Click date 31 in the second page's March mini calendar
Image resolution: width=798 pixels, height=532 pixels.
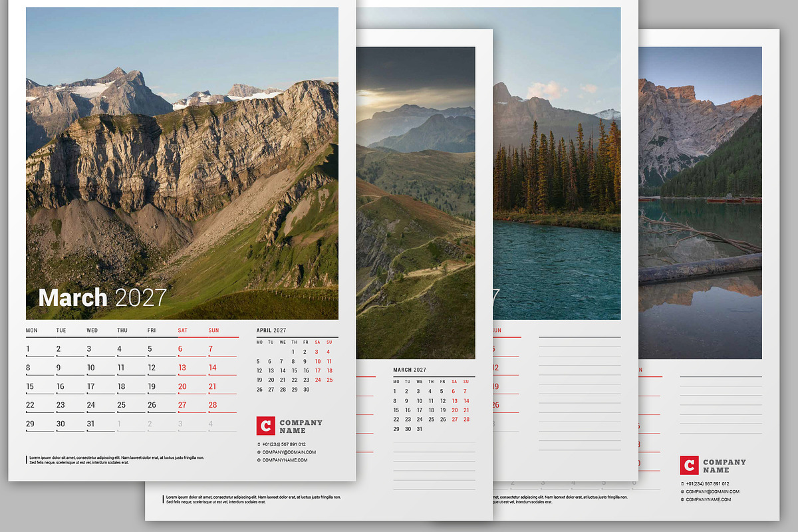pos(419,429)
